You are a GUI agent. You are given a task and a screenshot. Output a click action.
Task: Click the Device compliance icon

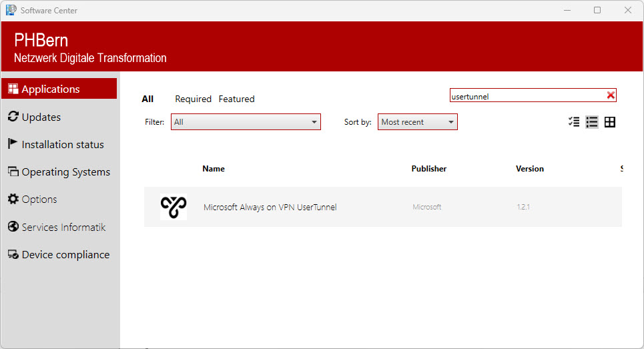[13, 254]
